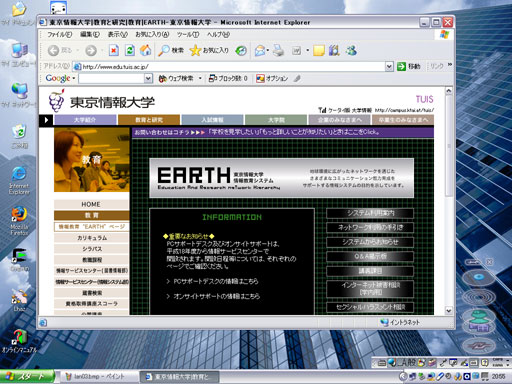Screen dimensions: 512x384
Task: Expand the Links (リンク) toolbar chevron
Action: pos(450,65)
